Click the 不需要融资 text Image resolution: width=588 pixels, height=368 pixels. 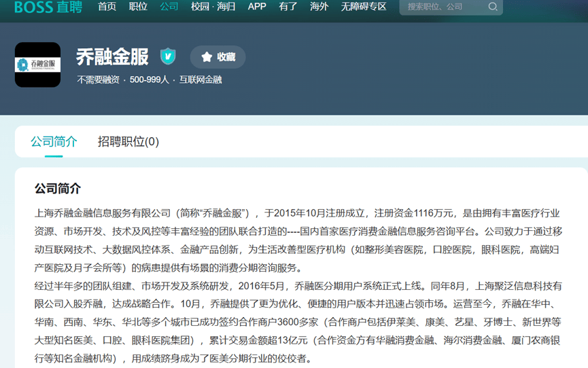point(98,80)
